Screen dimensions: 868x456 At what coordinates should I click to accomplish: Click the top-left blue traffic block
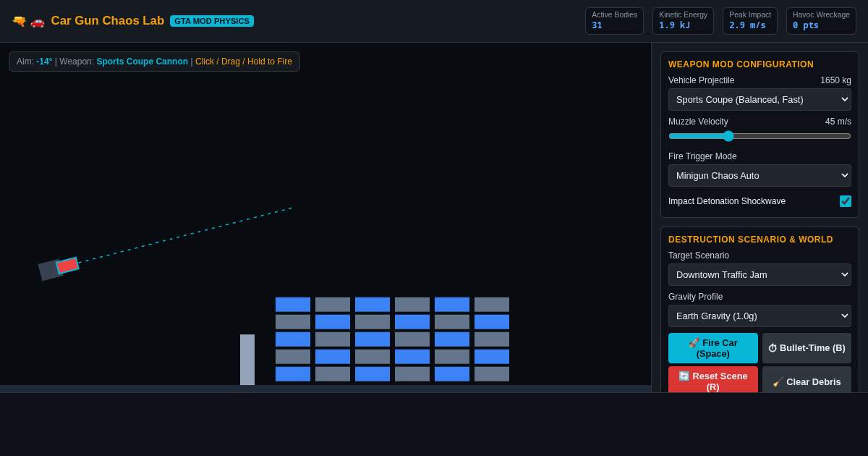tap(293, 305)
